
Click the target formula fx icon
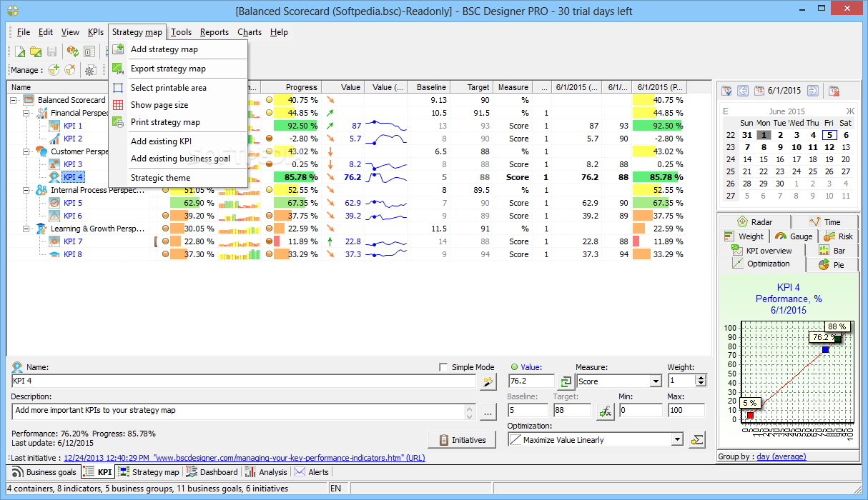click(x=605, y=411)
